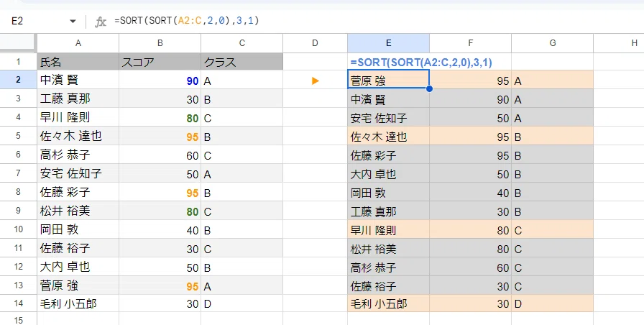This screenshot has height=325, width=644.
Task: Click cell E7 大内 卓也
Action: click(x=389, y=174)
